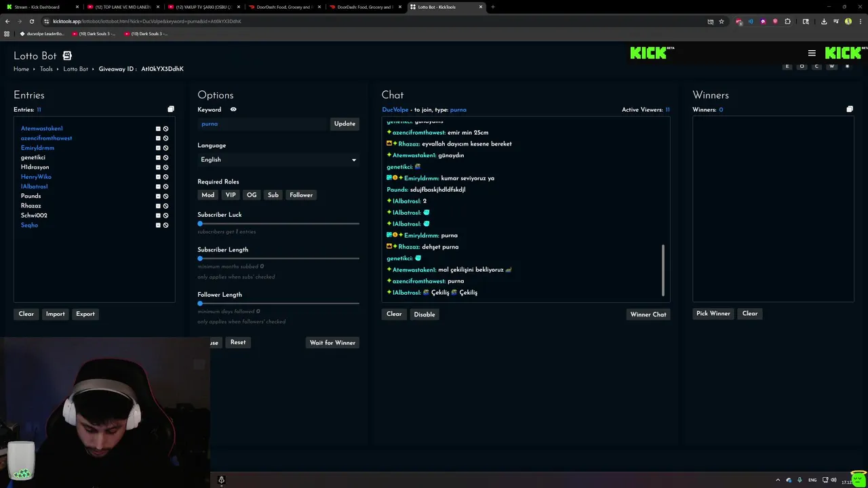Remove the Seqho entry with the minus icon

point(158,225)
